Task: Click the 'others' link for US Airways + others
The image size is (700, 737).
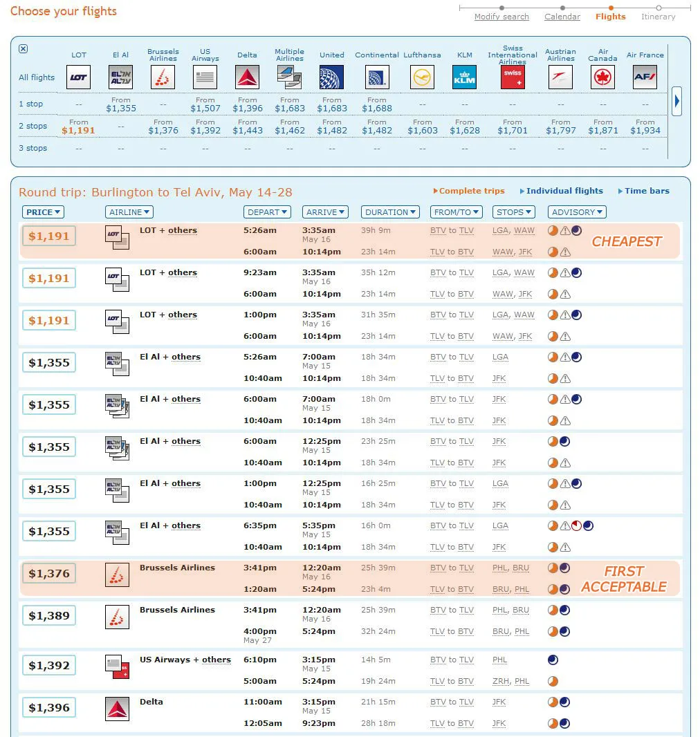Action: (x=217, y=660)
